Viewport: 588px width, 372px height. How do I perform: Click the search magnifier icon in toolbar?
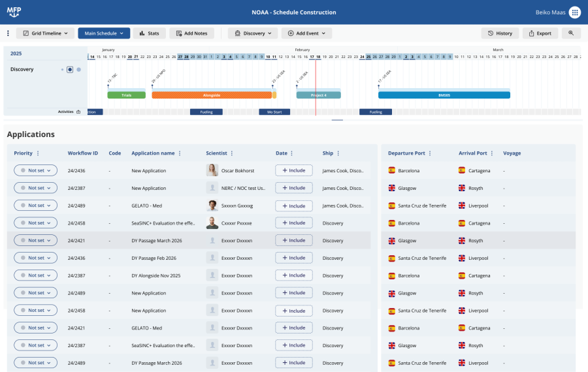[x=571, y=33]
